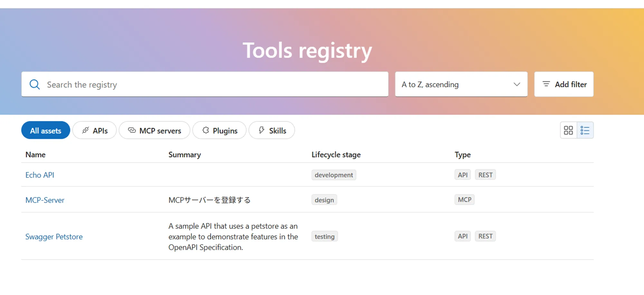The height and width of the screenshot is (295, 644).
Task: Click the filter lines icon
Action: coord(546,84)
